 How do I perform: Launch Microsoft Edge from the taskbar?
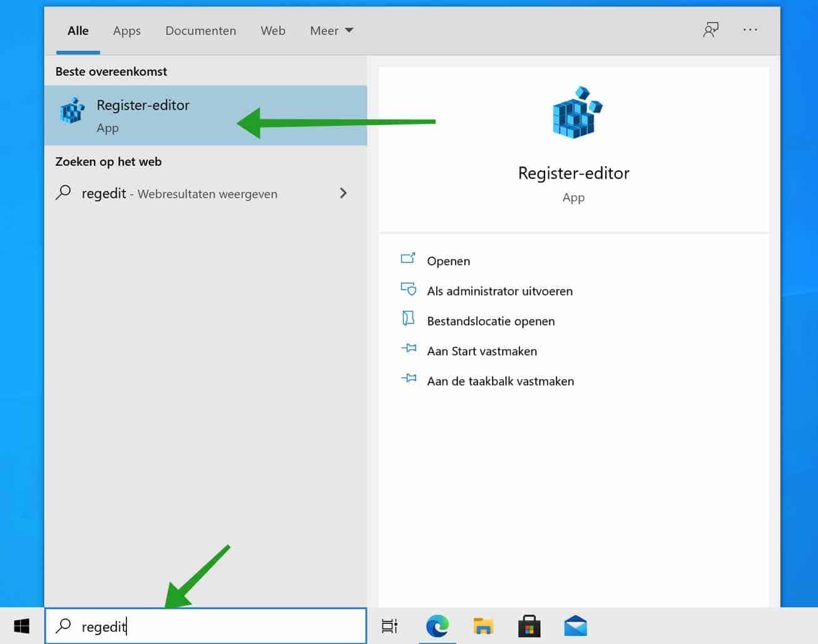pyautogui.click(x=437, y=625)
